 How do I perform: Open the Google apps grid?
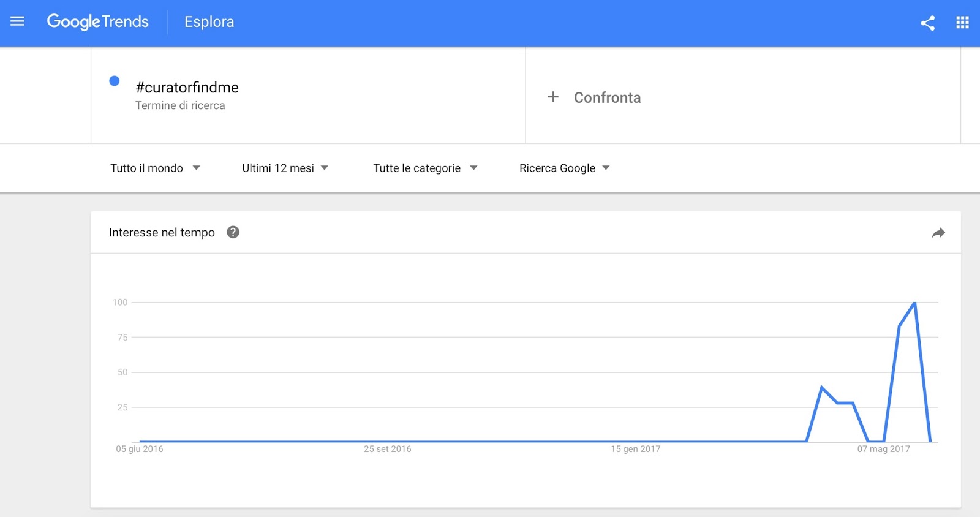tap(962, 23)
